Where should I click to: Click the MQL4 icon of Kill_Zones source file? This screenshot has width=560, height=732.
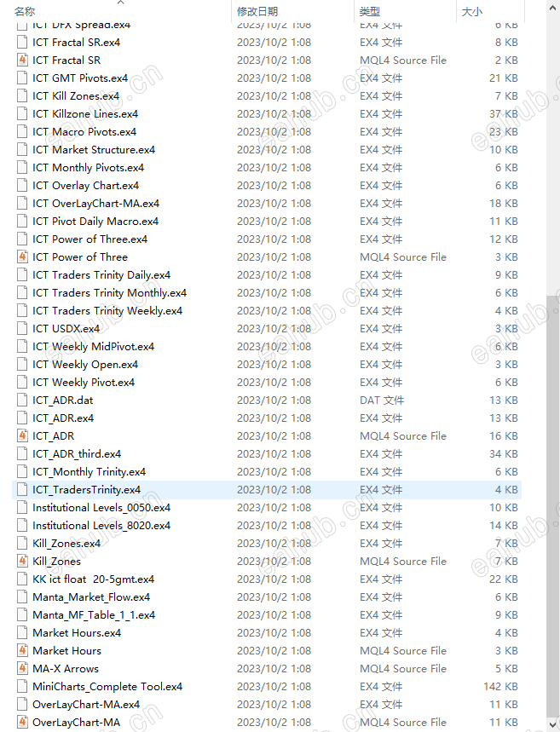22,561
